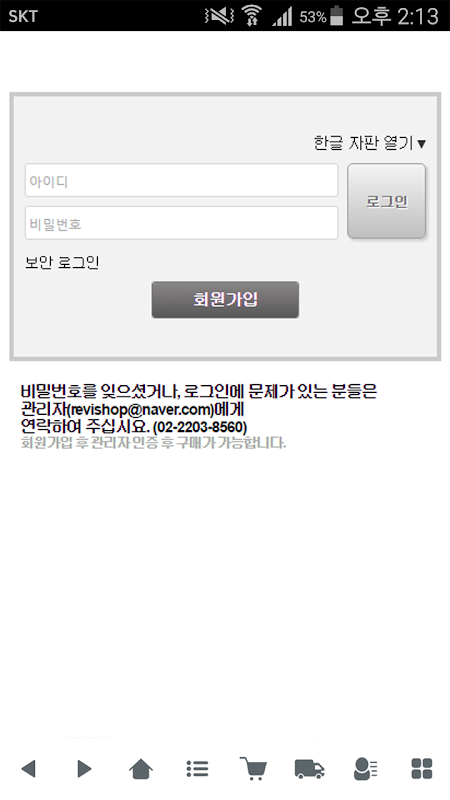Tap the clock showing 오후 2:13
The height and width of the screenshot is (800, 450).
[x=395, y=16]
